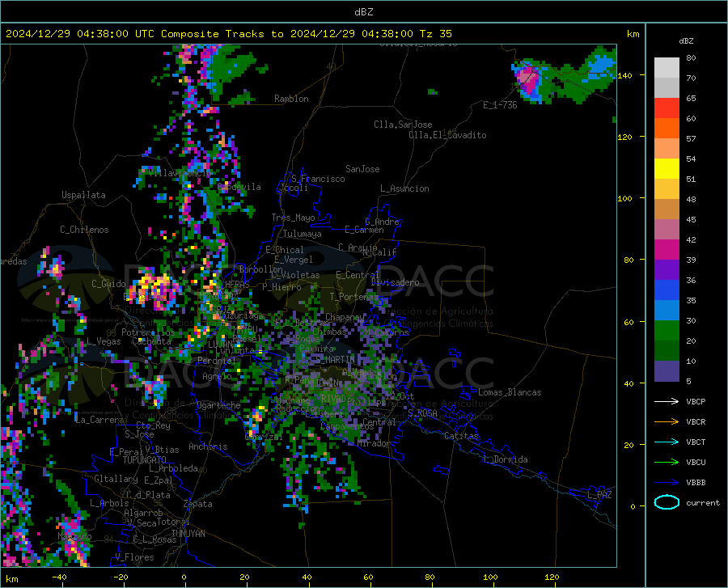Screen dimensions: 728x588
Task: Click the 'Ramblon' map label
Action: click(291, 99)
